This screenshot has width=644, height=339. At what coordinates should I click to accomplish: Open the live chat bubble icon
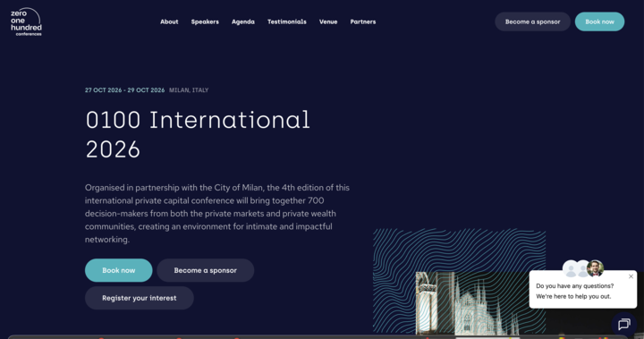pos(624,324)
